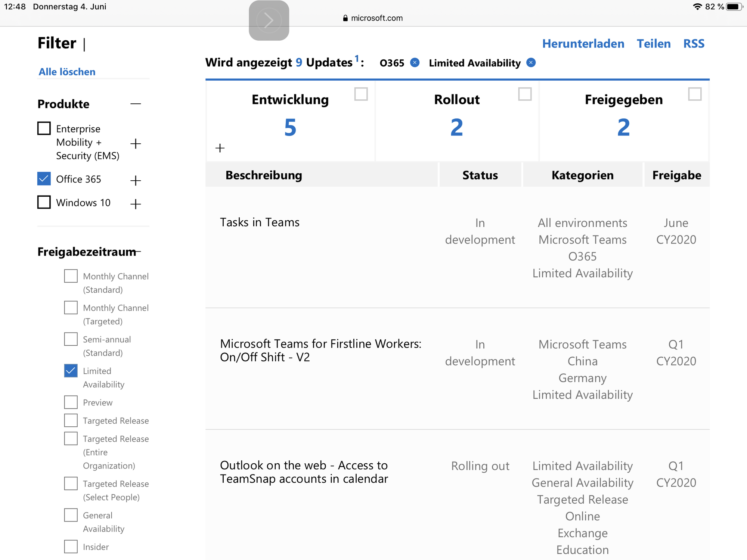This screenshot has width=747, height=560.
Task: Check the Freigegeben status box
Action: coord(695,94)
